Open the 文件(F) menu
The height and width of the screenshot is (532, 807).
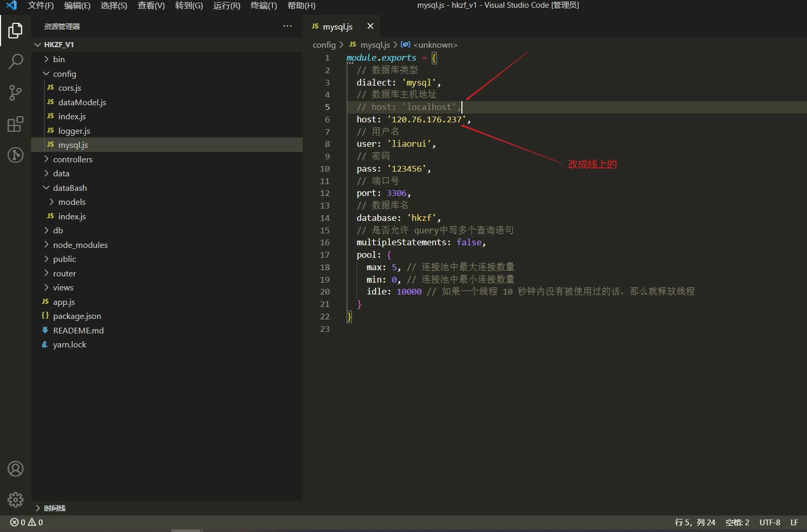[x=40, y=5]
